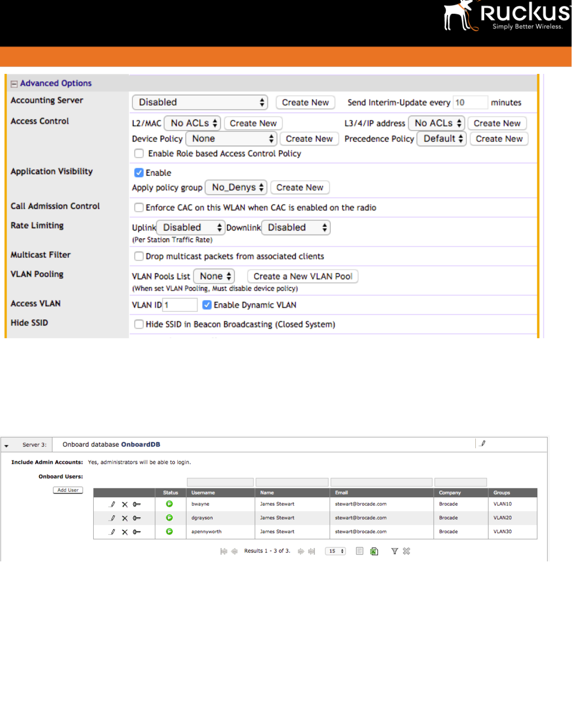Viewport: 572px width, 728px height.
Task: Open the VLAN Pools List dropdown
Action: [x=214, y=276]
